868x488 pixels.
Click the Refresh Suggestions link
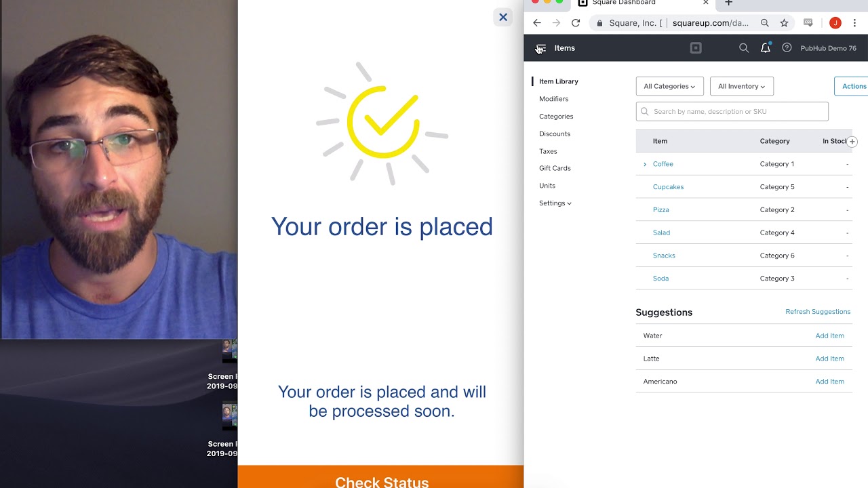point(818,312)
